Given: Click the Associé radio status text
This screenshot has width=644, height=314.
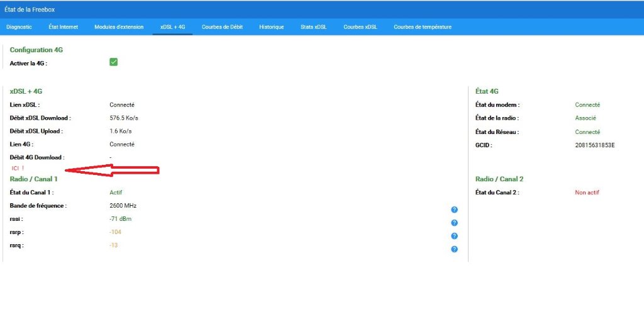Looking at the screenshot, I should pyautogui.click(x=586, y=118).
